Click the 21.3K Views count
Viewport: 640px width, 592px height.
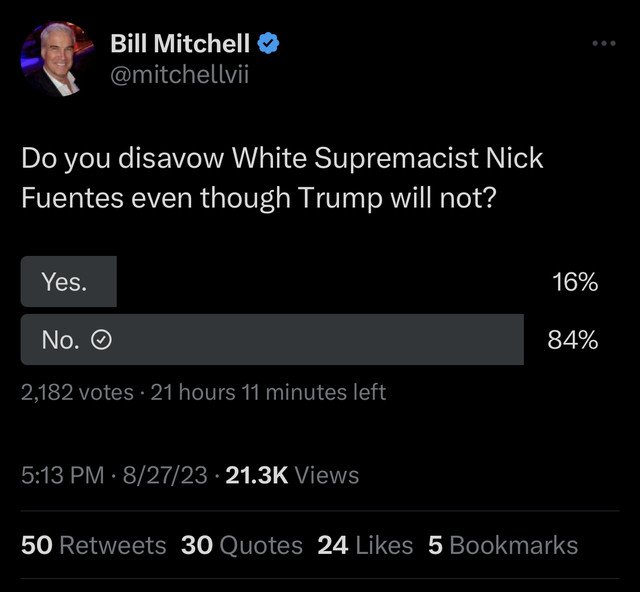[292, 475]
